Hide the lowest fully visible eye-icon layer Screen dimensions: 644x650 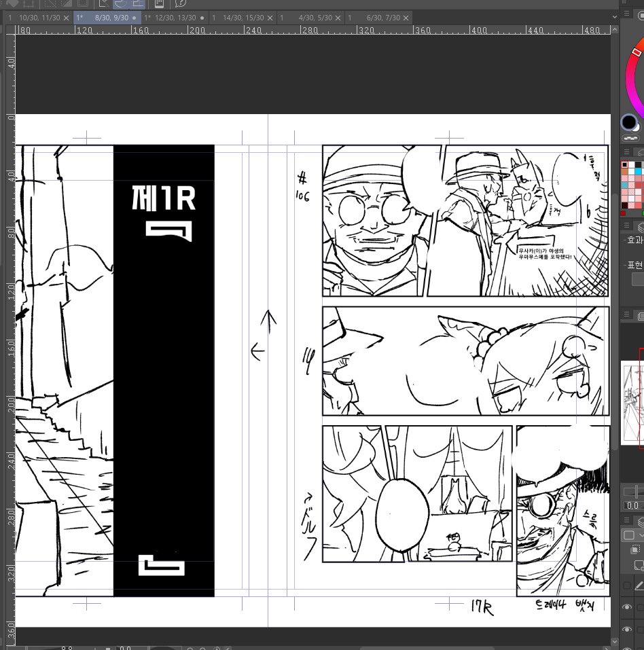[x=626, y=629]
